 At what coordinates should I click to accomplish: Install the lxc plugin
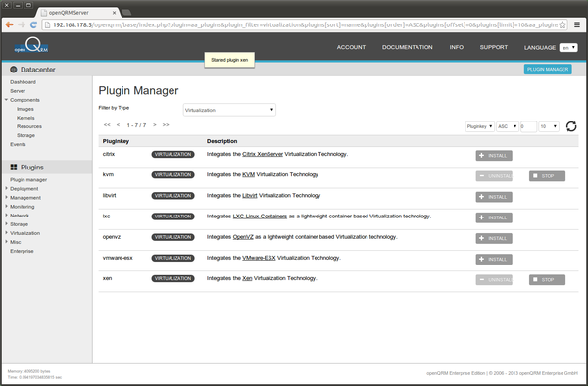pos(494,217)
